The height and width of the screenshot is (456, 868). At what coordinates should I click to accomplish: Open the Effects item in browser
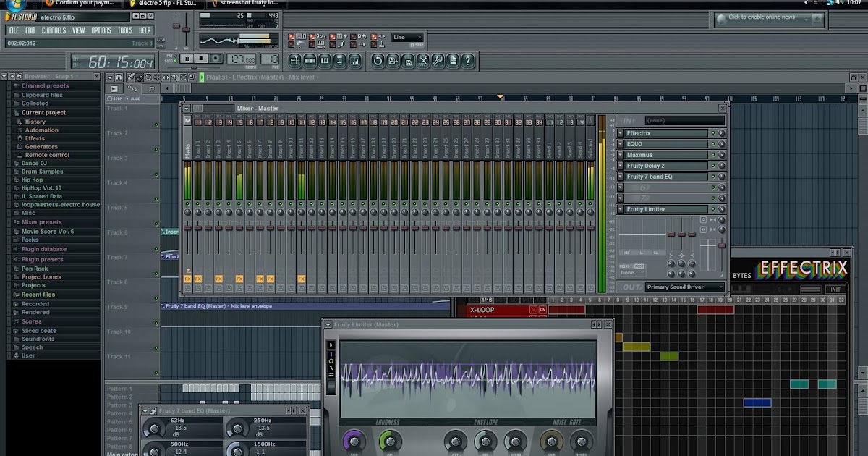point(35,139)
